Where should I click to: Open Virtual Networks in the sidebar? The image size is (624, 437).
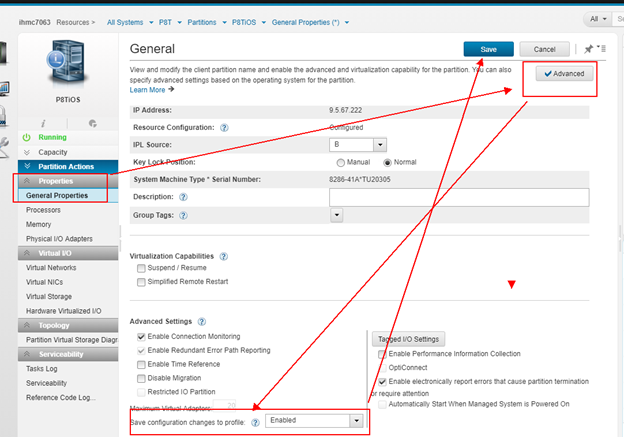pos(51,268)
